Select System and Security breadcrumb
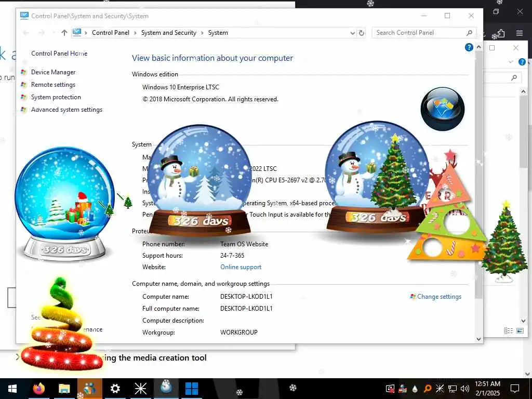The width and height of the screenshot is (532, 399). (169, 33)
